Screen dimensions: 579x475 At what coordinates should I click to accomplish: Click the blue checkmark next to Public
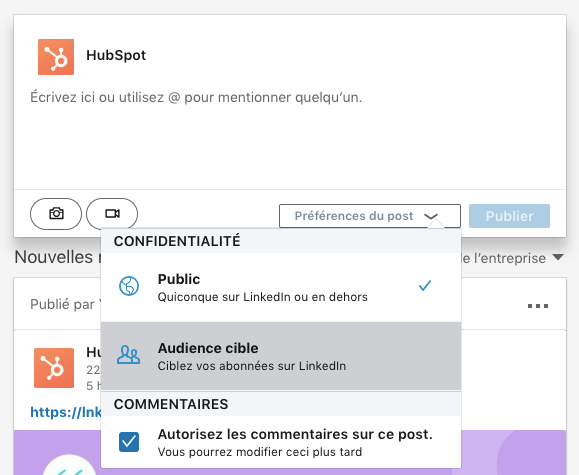pyautogui.click(x=425, y=286)
